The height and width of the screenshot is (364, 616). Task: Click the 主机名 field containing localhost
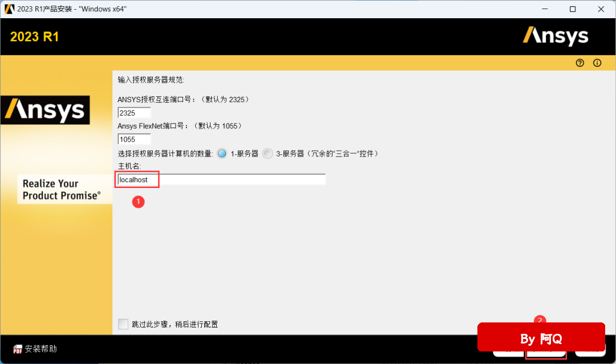(x=221, y=179)
